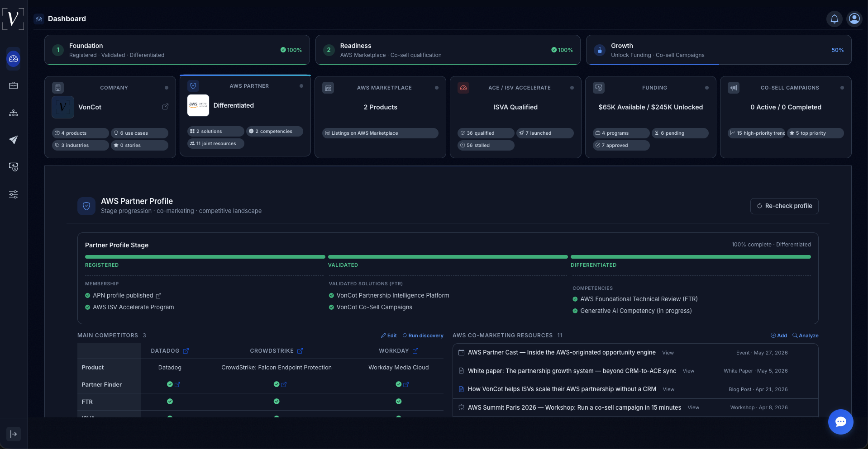Viewport: 868px width, 449px height.
Task: Click the $65K Available / $245K Unlocked text
Action: tap(651, 107)
